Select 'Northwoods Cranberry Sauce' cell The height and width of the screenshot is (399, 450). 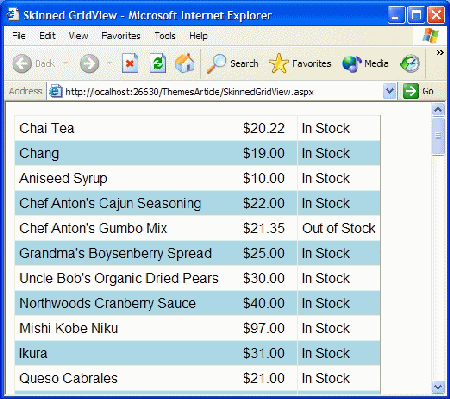pyautogui.click(x=126, y=303)
